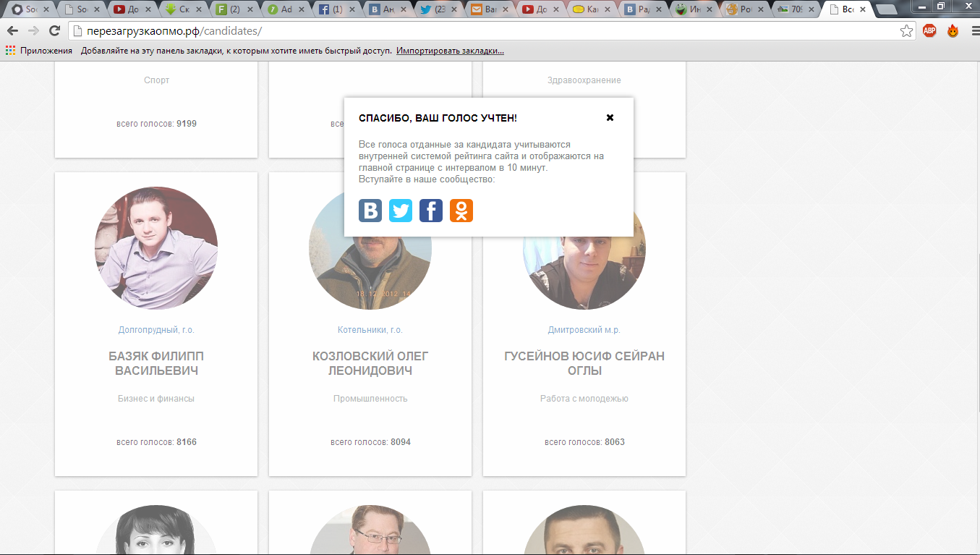Click the 'Котельники, г.о.' region label
The height and width of the screenshot is (555, 980).
(370, 330)
